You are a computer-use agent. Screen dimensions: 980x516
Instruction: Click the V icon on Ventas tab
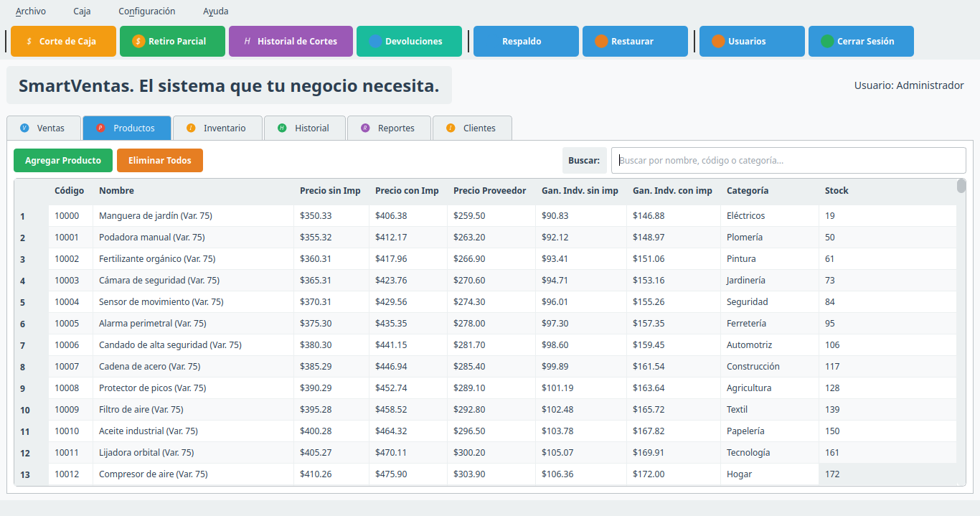[x=25, y=128]
